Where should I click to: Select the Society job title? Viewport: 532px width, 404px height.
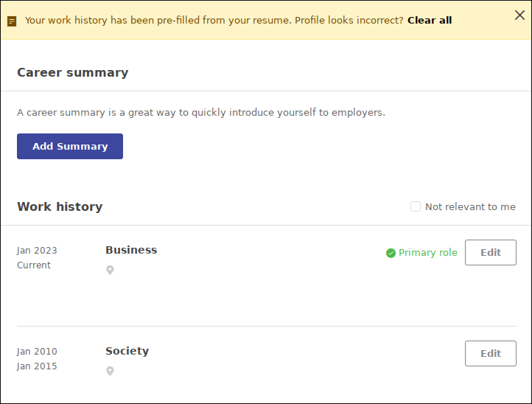click(127, 351)
